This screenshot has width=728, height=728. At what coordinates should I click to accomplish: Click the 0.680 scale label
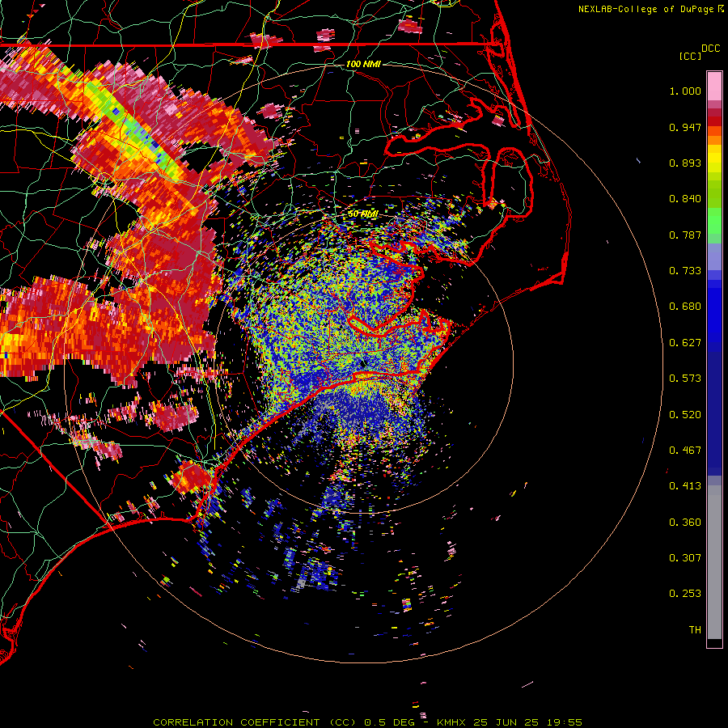click(685, 307)
